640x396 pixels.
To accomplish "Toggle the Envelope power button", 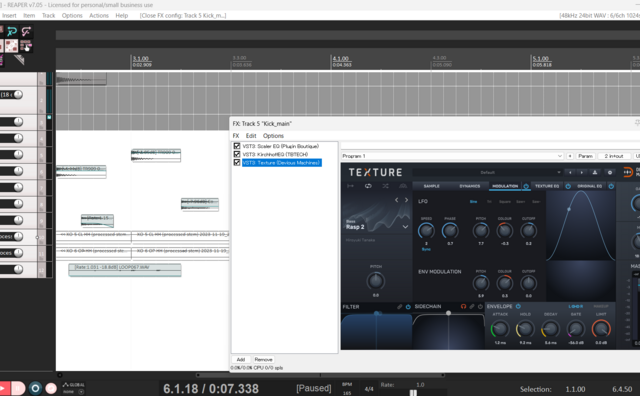I will [518, 306].
